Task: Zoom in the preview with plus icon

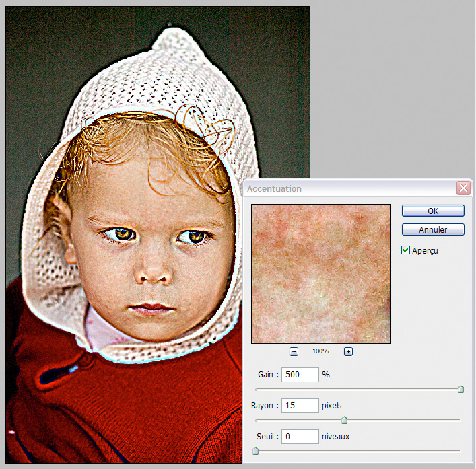Action: pos(348,352)
